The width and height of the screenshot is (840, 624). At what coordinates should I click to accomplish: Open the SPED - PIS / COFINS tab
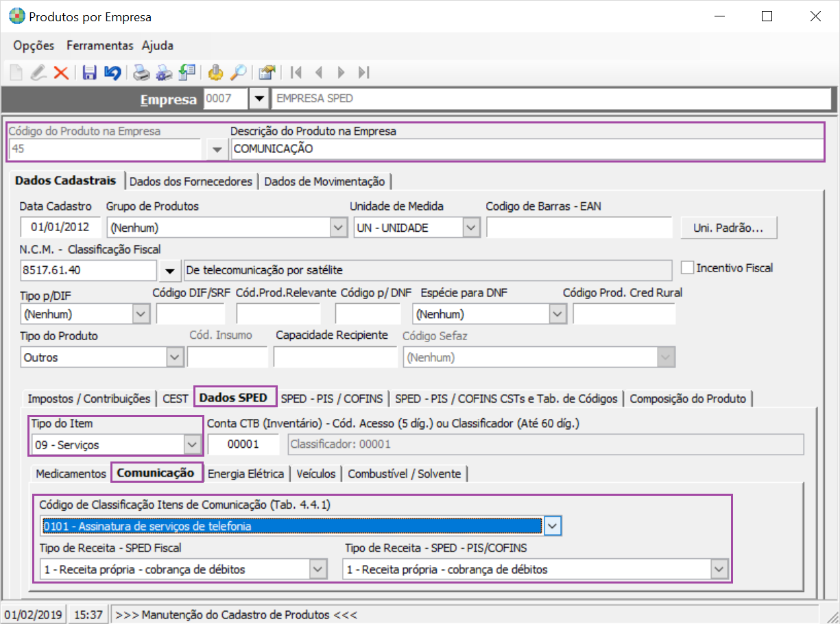333,398
